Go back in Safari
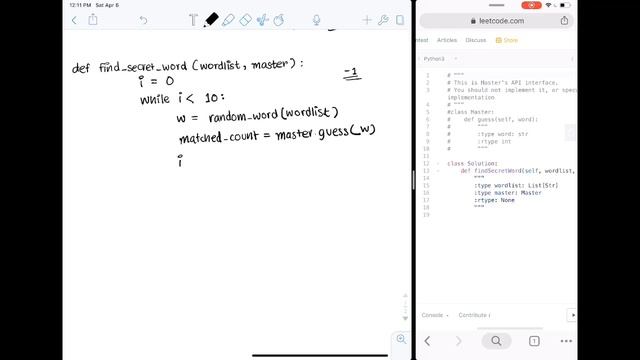 point(427,341)
